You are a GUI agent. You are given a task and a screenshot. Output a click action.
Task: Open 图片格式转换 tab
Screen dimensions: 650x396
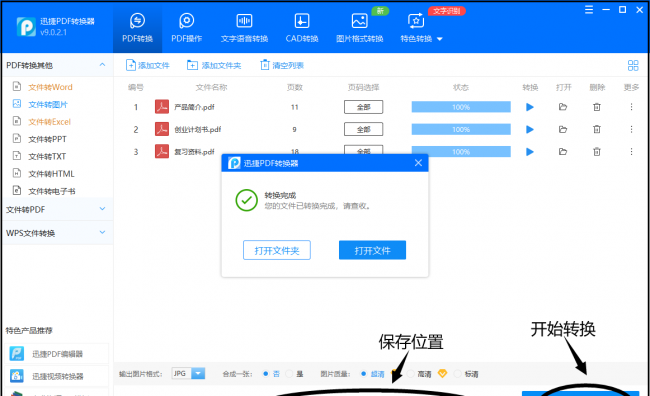coord(359,28)
